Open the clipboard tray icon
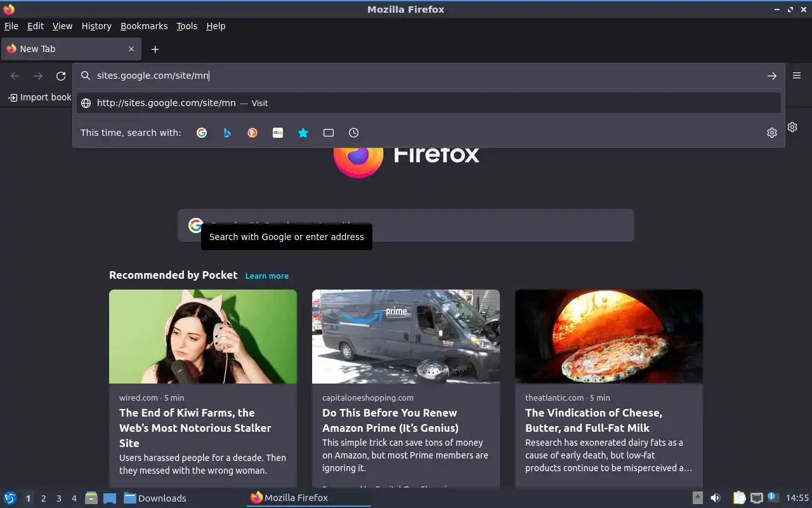Screen dimensions: 812x508 click(739, 498)
